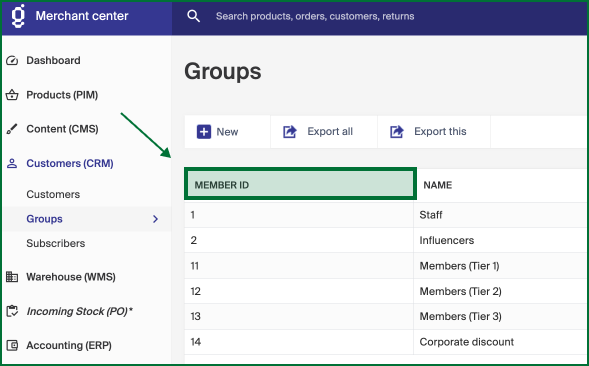Click the Export this button label

(x=440, y=132)
